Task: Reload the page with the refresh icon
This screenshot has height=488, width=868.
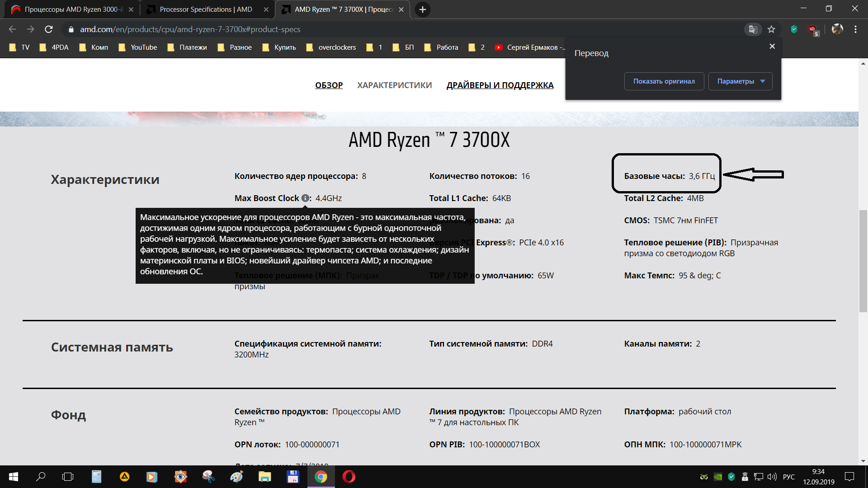Action: click(49, 29)
